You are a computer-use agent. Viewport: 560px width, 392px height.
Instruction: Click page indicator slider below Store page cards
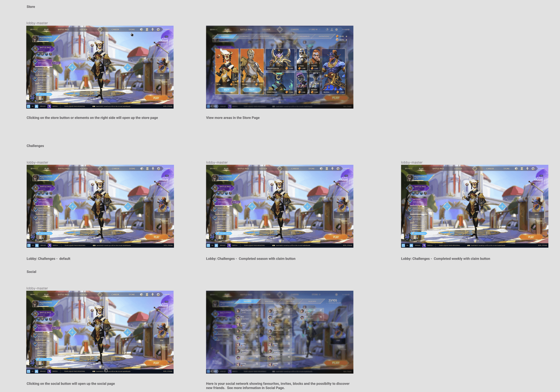pyautogui.click(x=279, y=100)
